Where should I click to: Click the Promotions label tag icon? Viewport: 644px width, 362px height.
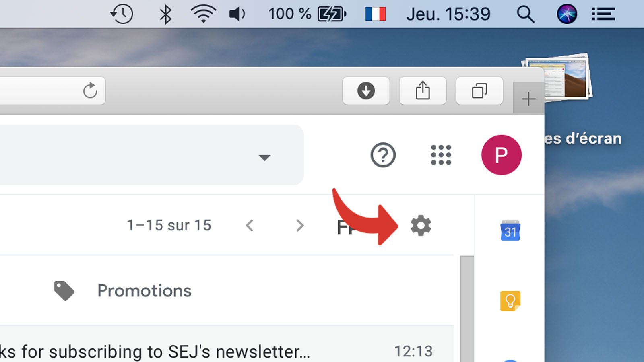pos(64,290)
